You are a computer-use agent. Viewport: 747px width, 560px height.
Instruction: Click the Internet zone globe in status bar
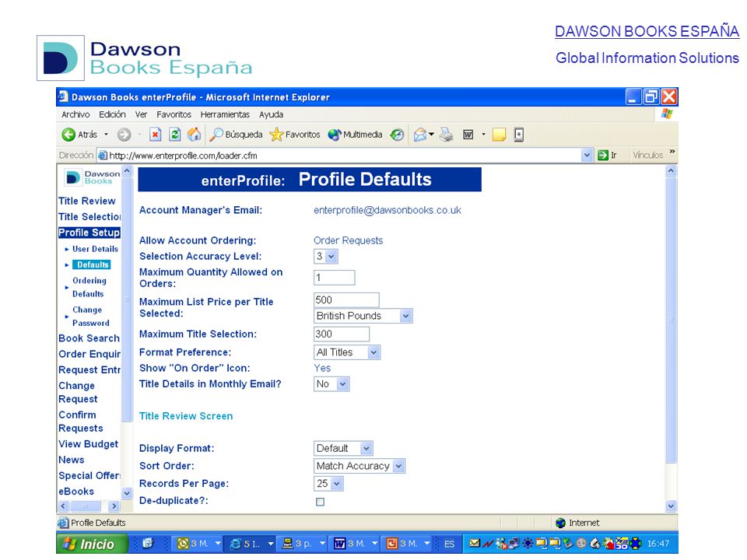point(561,523)
